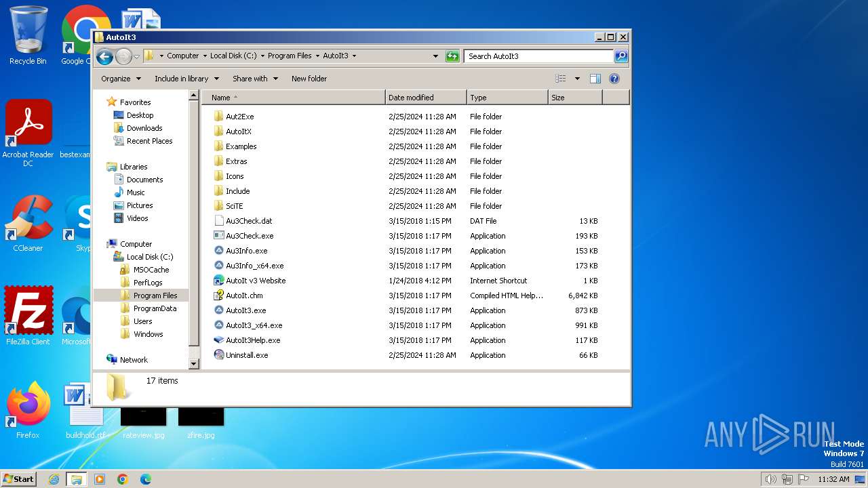
Task: Open the Share with menu
Action: (255, 79)
